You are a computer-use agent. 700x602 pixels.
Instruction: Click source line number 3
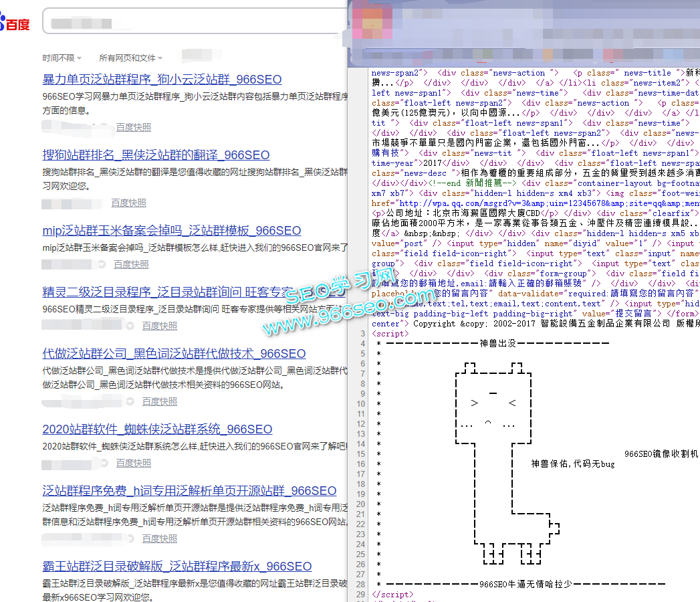(362, 334)
